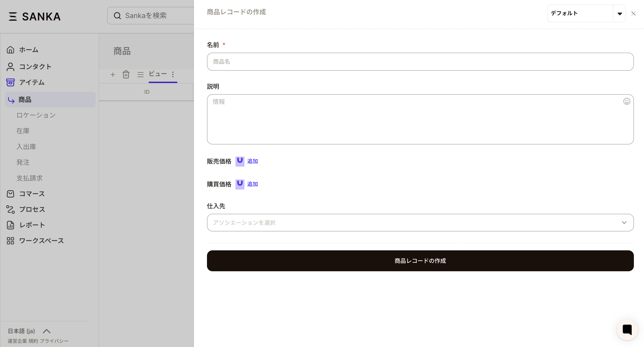This screenshot has width=644, height=347.
Task: Click 追加 link for 販売価格
Action: click(x=252, y=161)
